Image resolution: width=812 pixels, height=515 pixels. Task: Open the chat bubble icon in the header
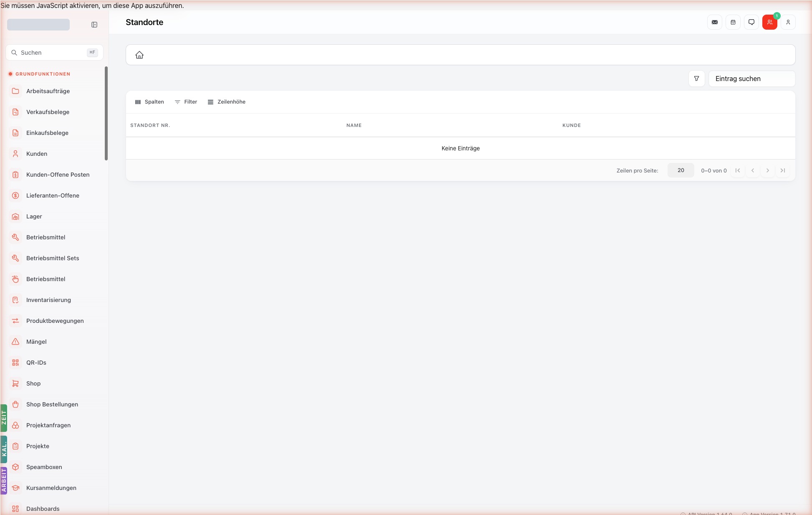pyautogui.click(x=751, y=22)
